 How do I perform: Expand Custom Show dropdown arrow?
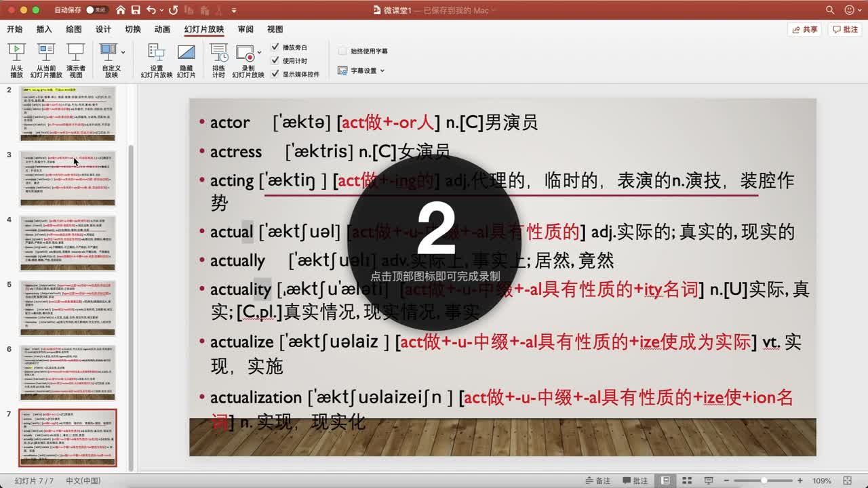click(123, 52)
